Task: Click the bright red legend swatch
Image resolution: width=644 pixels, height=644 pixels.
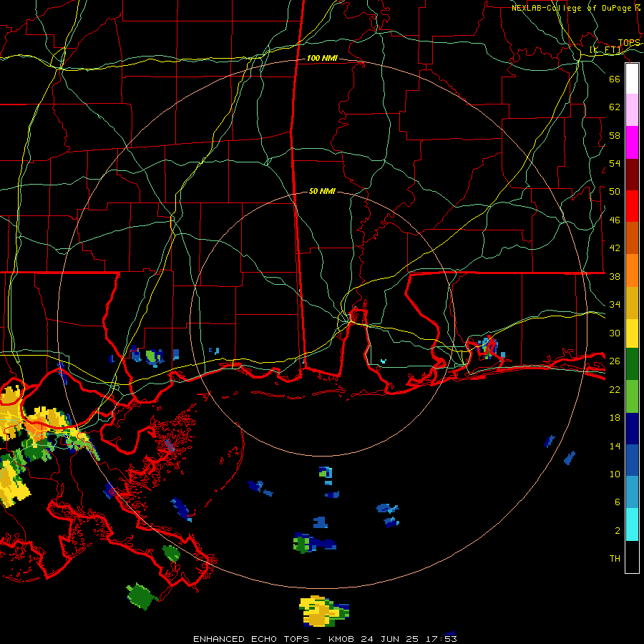Action: pos(632,206)
